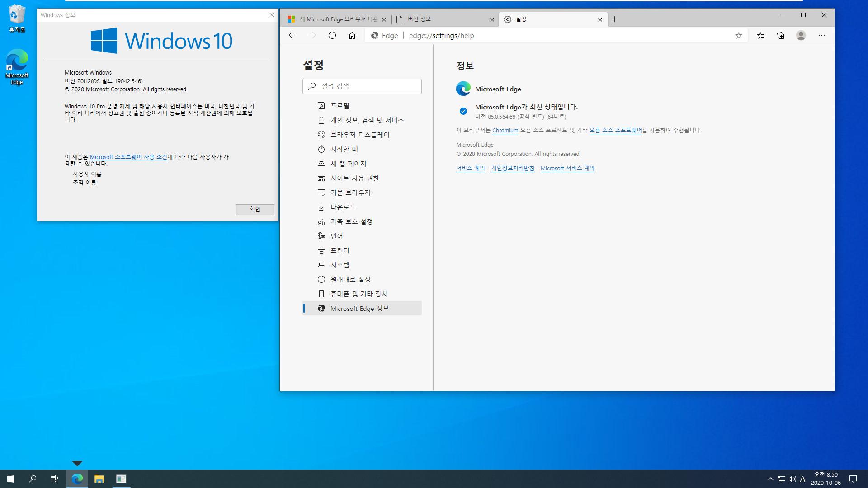Open 프린터 settings page
Screen dimensions: 868x488
point(362,250)
